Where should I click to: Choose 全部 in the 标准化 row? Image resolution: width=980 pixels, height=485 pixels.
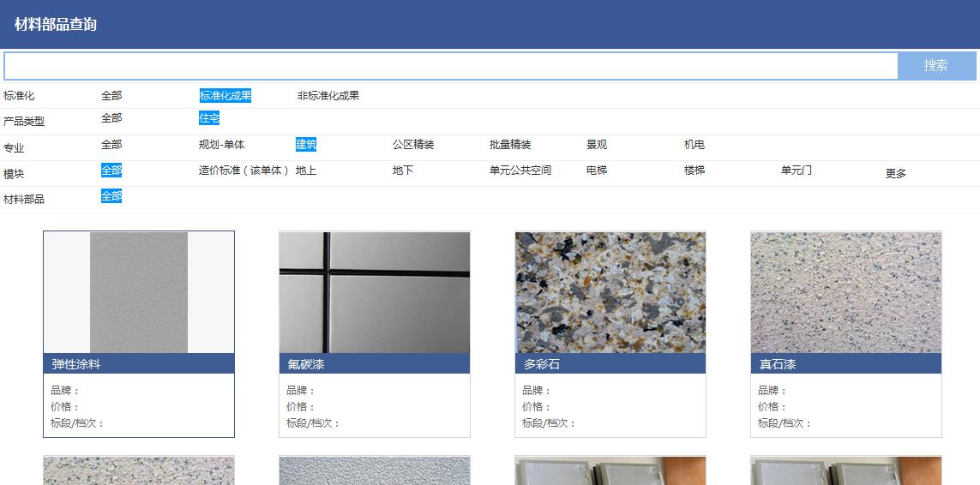pyautogui.click(x=111, y=96)
